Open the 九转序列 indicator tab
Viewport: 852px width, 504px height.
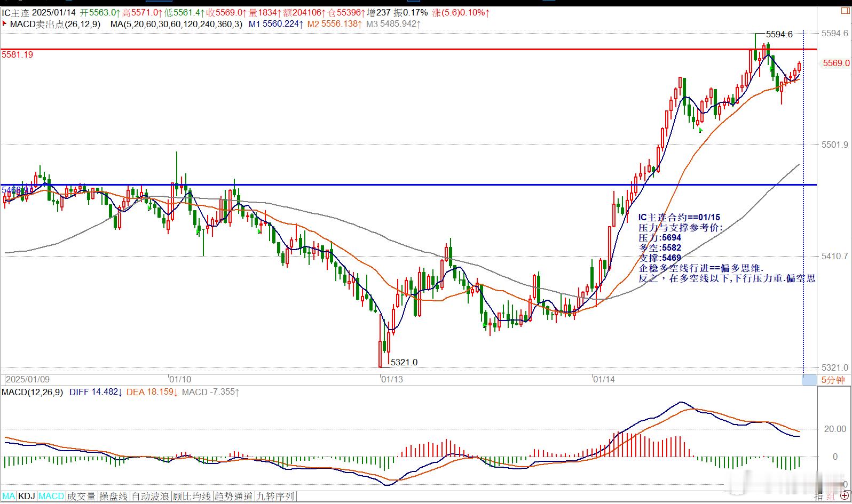tap(275, 497)
